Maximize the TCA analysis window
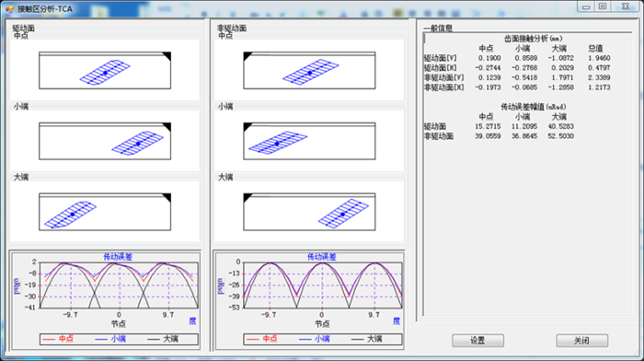Screen dimensions: 644x361 (603, 6)
